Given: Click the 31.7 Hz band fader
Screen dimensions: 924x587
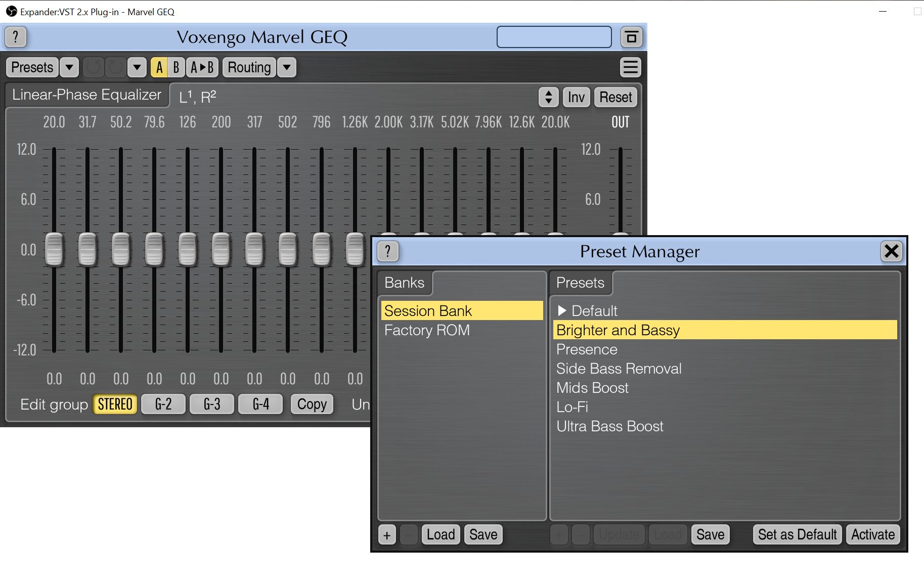Looking at the screenshot, I should tap(87, 249).
